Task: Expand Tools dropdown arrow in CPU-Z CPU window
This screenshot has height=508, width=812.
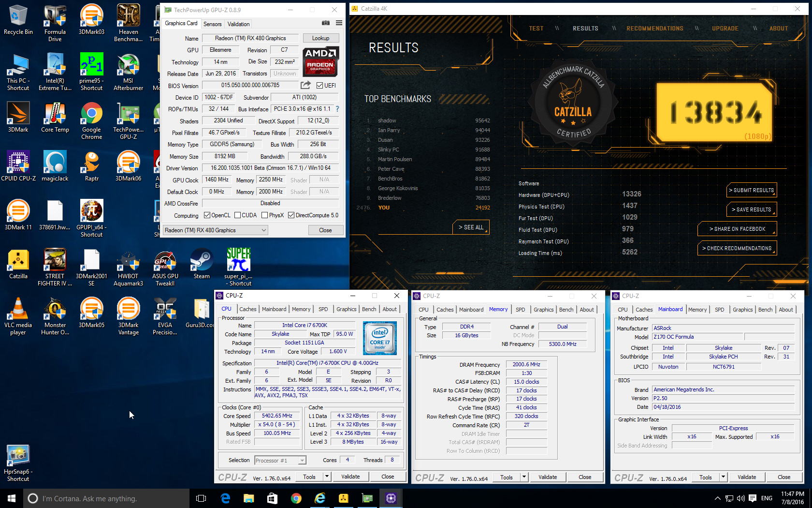Action: point(327,477)
